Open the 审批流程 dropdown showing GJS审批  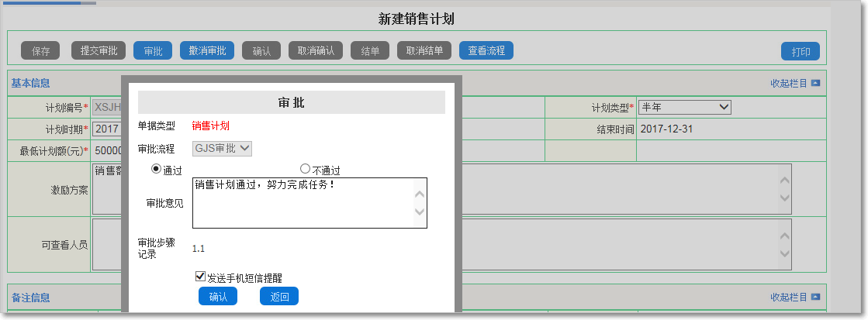click(x=222, y=148)
